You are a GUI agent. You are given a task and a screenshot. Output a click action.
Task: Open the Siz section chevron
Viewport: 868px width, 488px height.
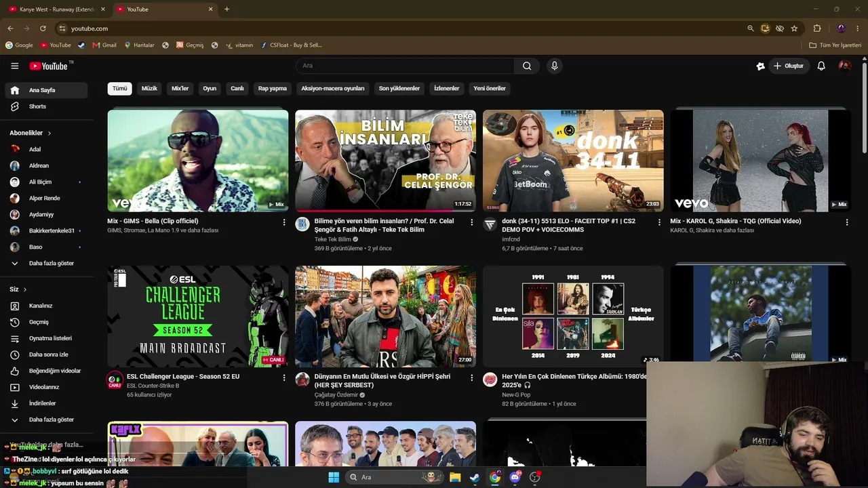25,289
